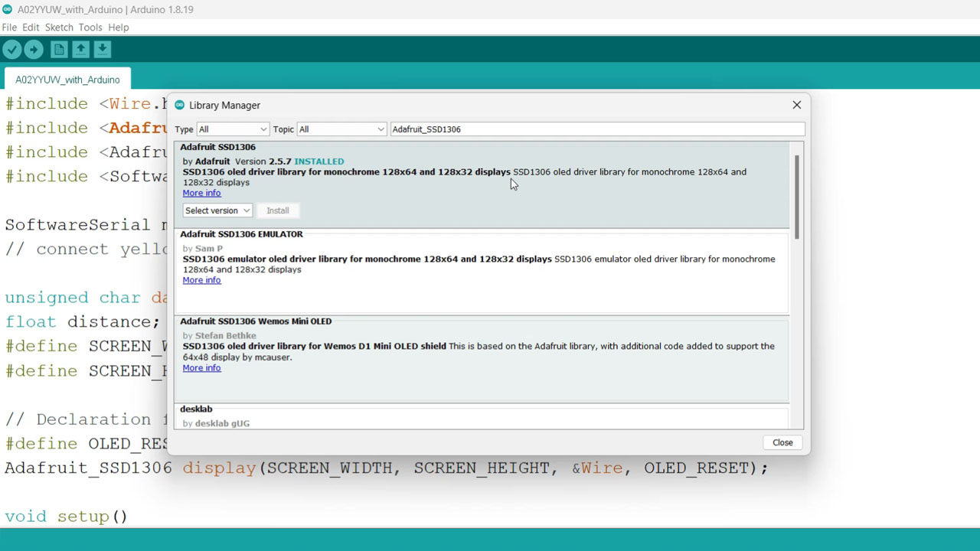Click the float distance code line

tap(83, 322)
